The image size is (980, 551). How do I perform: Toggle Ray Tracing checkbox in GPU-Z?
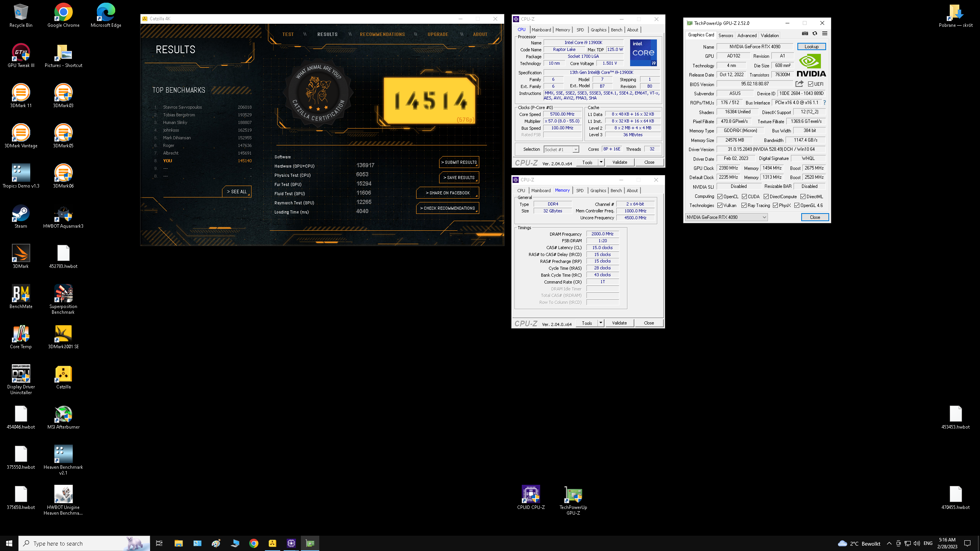coord(744,205)
